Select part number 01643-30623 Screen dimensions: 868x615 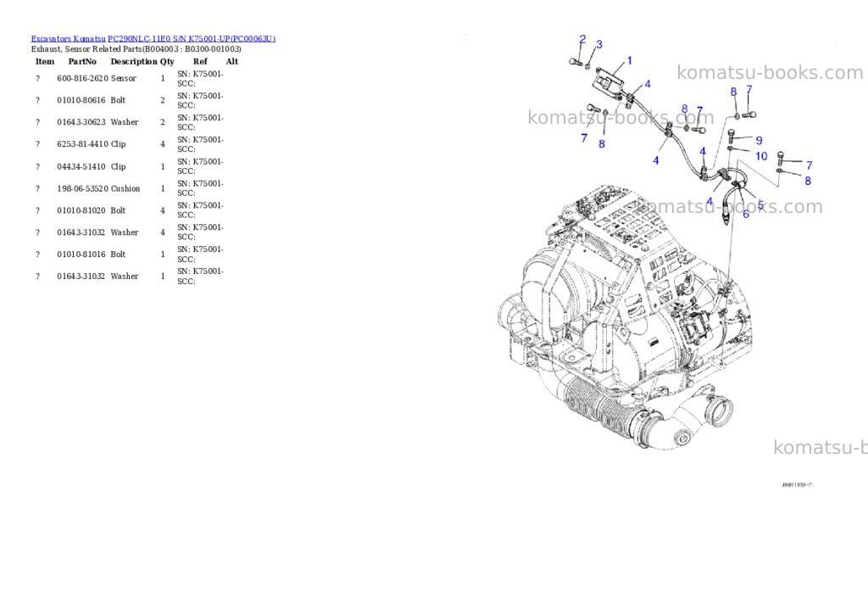pos(81,122)
